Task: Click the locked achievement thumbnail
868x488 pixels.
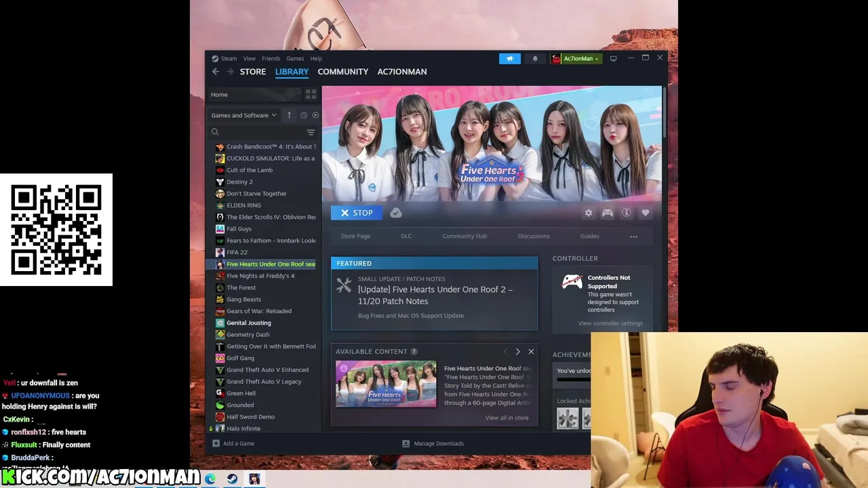Action: [568, 418]
